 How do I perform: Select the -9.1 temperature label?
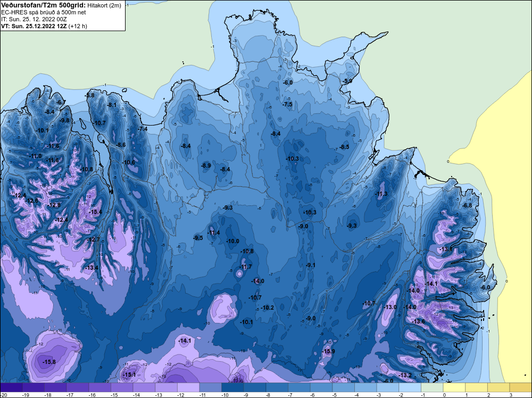(x=311, y=265)
